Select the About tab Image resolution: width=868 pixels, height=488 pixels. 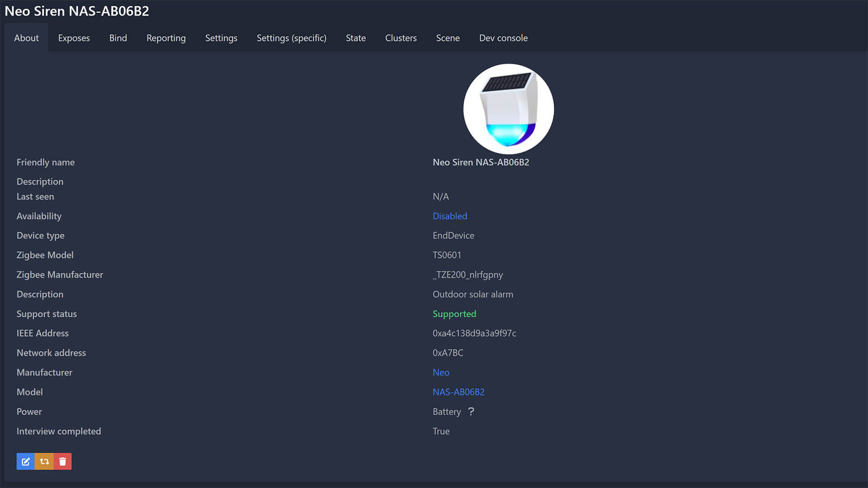[x=26, y=38]
